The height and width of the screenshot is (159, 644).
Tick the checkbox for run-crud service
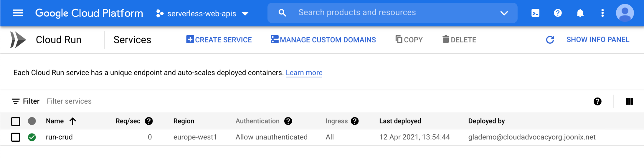pyautogui.click(x=16, y=137)
